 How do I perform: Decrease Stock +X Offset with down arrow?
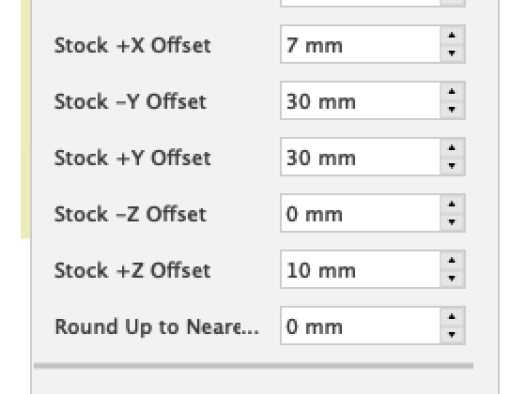452,53
